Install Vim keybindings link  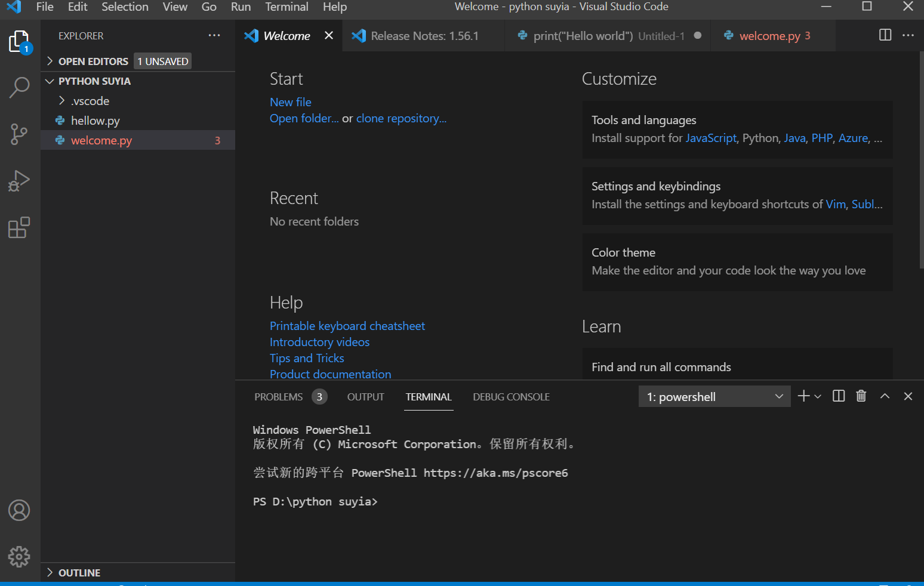pyautogui.click(x=836, y=204)
